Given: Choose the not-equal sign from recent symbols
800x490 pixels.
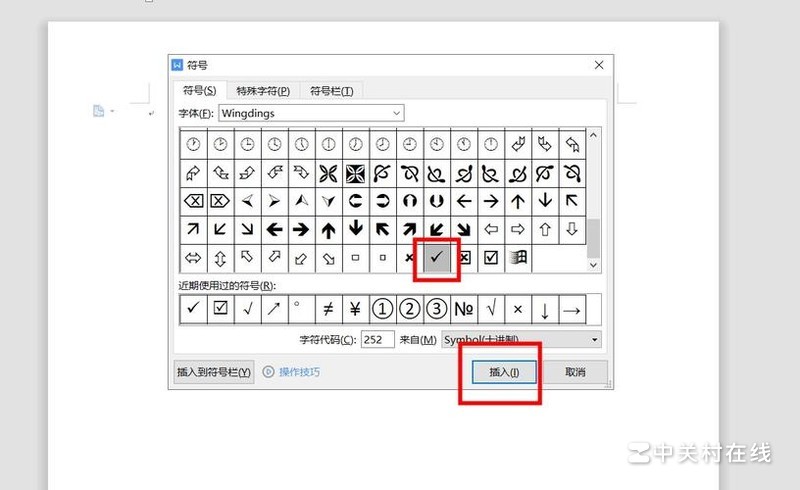Looking at the screenshot, I should pyautogui.click(x=328, y=309).
